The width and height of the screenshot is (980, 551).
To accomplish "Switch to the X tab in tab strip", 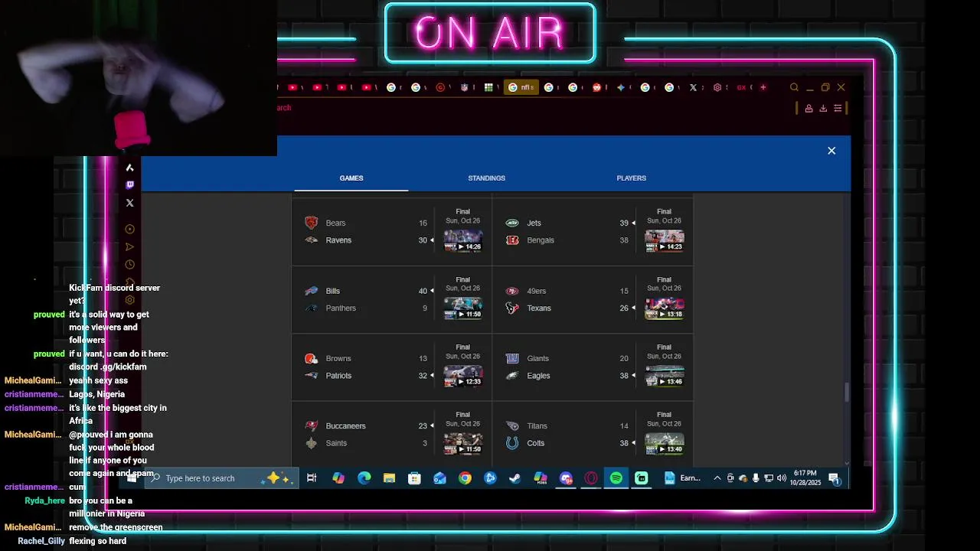I will [x=693, y=87].
